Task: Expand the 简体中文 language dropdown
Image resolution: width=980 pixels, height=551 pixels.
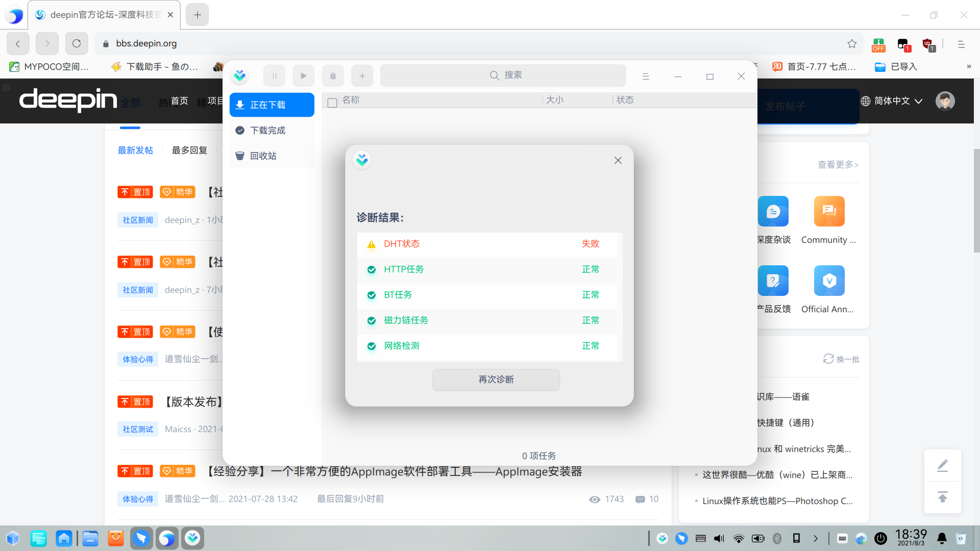Action: 892,101
